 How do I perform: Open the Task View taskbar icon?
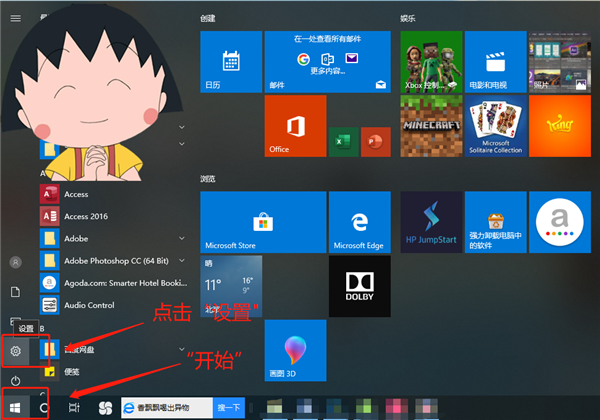tap(74, 407)
